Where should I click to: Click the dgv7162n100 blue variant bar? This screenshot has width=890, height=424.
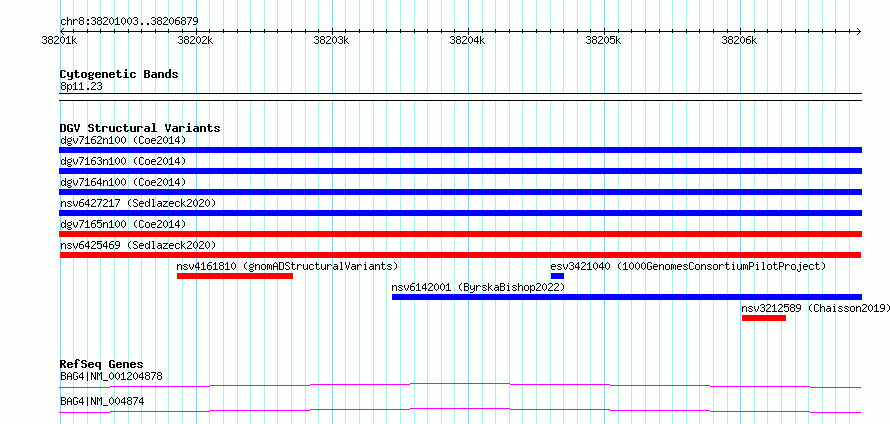[460, 150]
